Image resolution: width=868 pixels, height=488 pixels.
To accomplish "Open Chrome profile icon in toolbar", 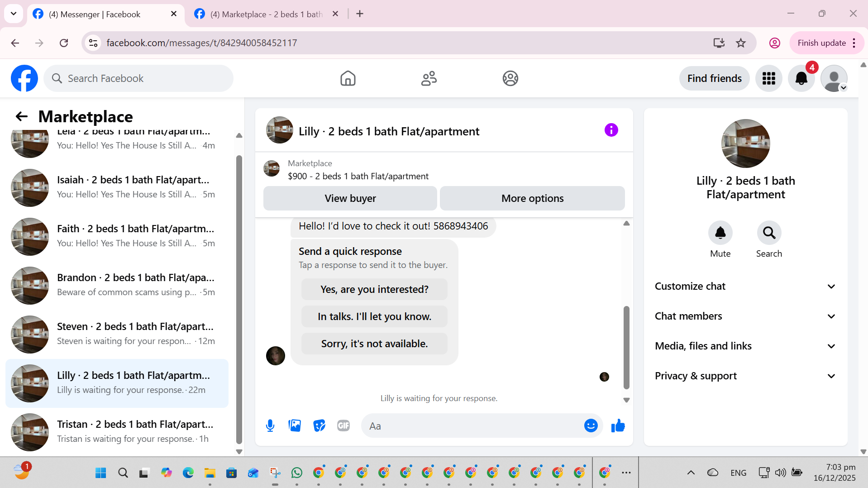I will pyautogui.click(x=774, y=43).
